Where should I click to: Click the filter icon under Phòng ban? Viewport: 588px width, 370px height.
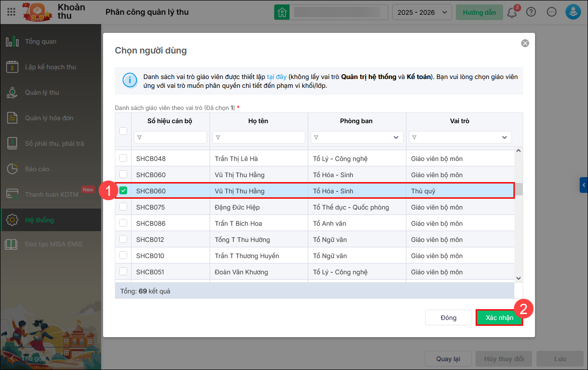click(316, 137)
